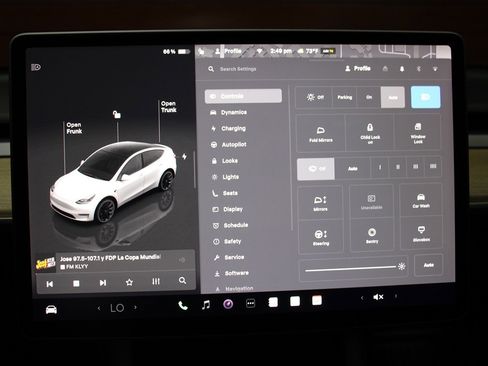Open the all-apps three-dots icon in bottom bar

click(x=250, y=303)
